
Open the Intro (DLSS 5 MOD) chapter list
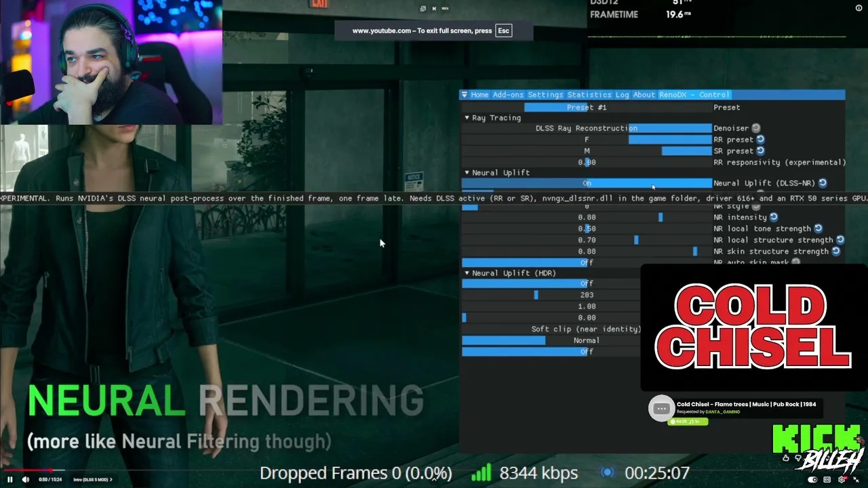92,480
